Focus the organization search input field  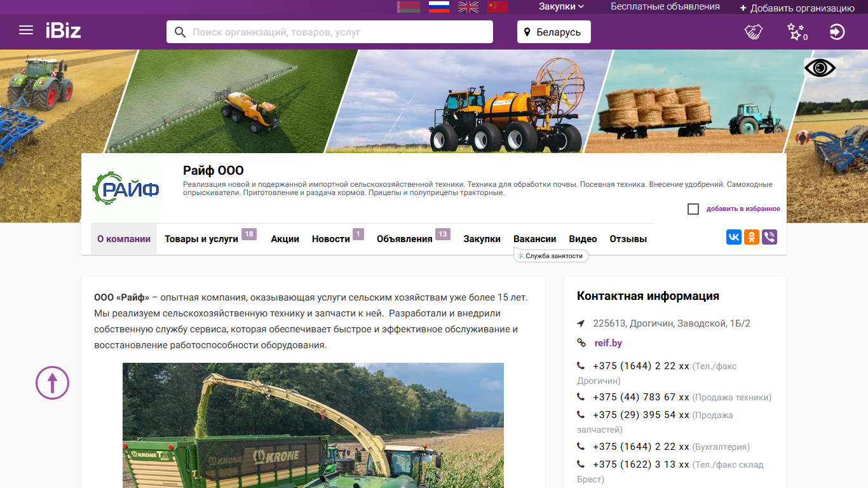(x=330, y=32)
